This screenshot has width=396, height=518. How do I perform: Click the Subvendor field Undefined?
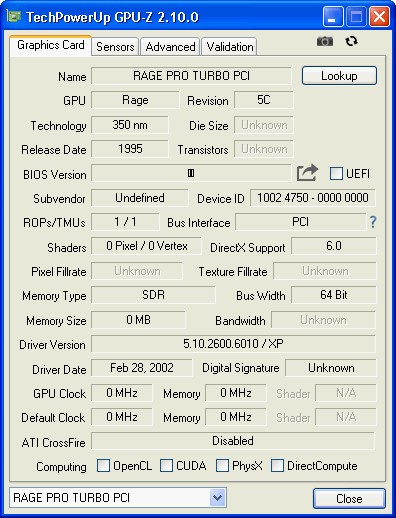coord(140,198)
